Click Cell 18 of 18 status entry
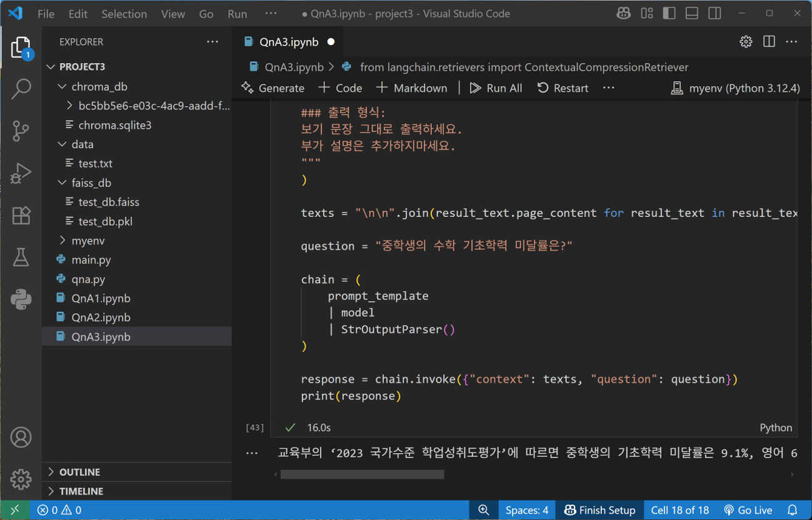Viewport: 812px width, 520px height. coord(680,510)
